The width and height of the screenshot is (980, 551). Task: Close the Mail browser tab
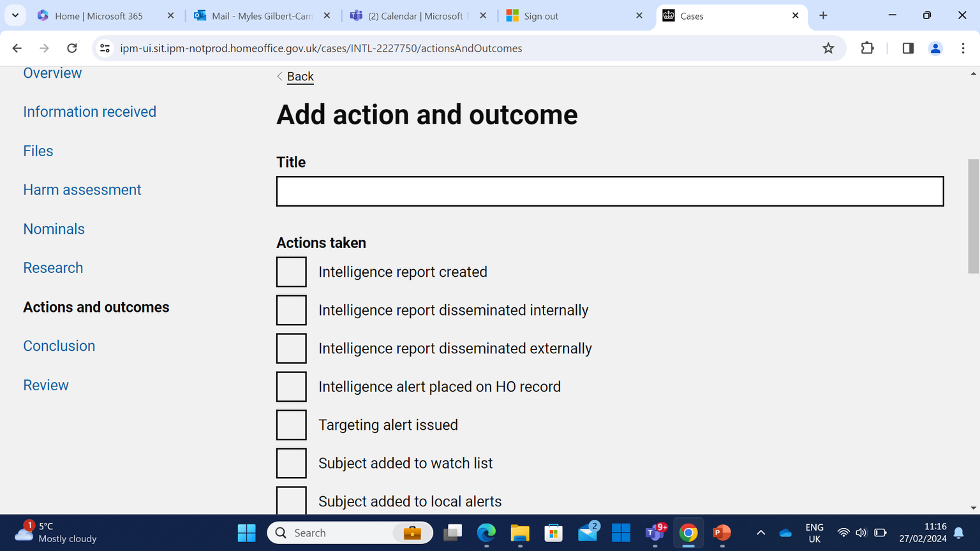pyautogui.click(x=327, y=16)
